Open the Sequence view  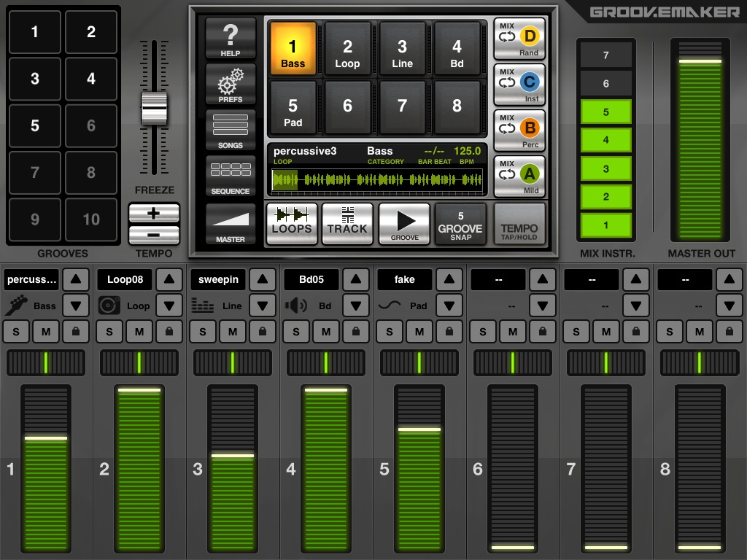tap(230, 176)
